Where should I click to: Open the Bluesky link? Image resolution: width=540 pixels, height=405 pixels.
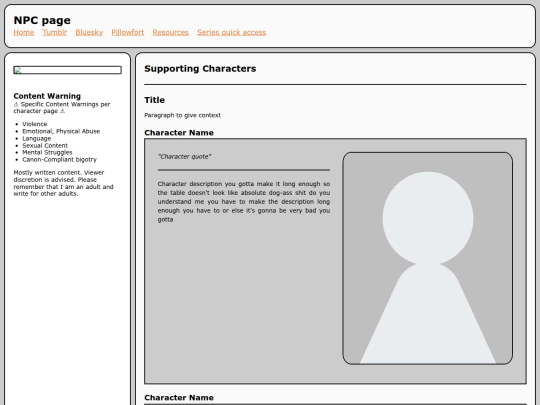click(x=89, y=32)
